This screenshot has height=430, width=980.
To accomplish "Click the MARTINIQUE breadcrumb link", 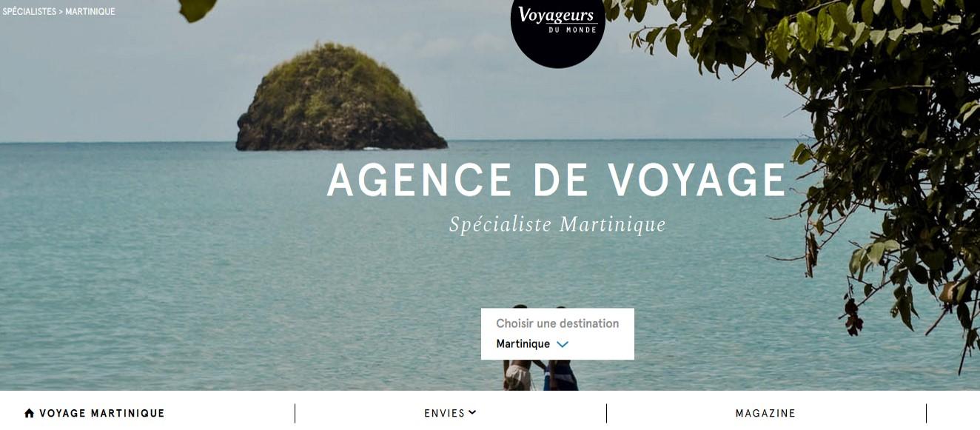I will [x=90, y=12].
